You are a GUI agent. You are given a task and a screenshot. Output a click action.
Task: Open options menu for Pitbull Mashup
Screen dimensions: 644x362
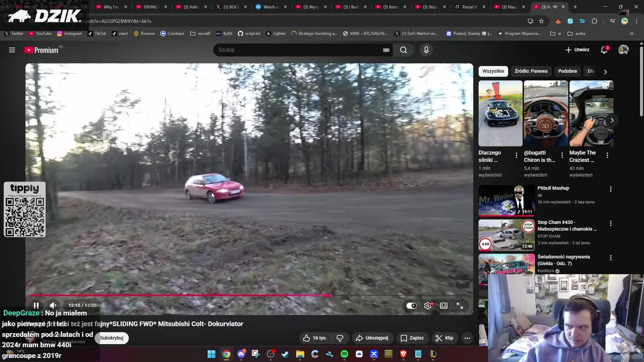(x=611, y=189)
